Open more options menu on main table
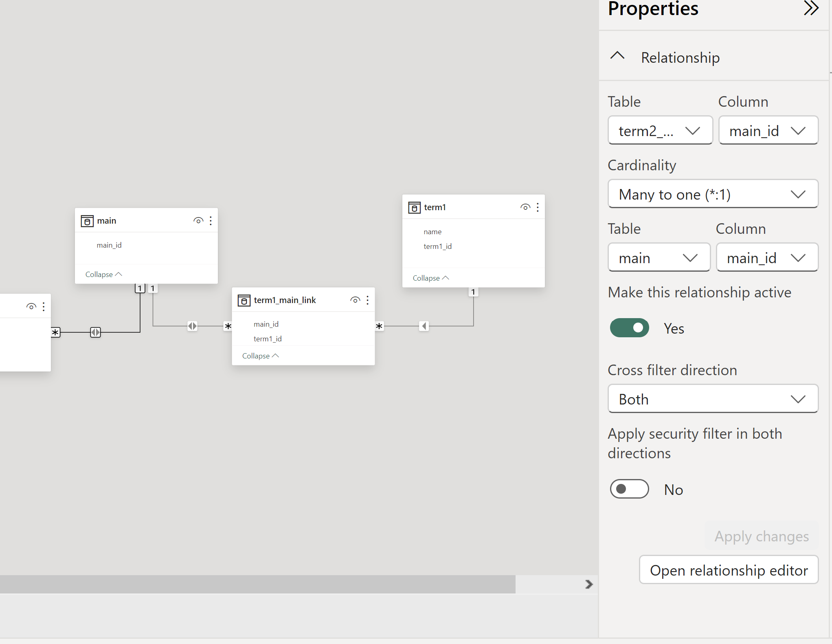This screenshot has width=832, height=644. 211,220
